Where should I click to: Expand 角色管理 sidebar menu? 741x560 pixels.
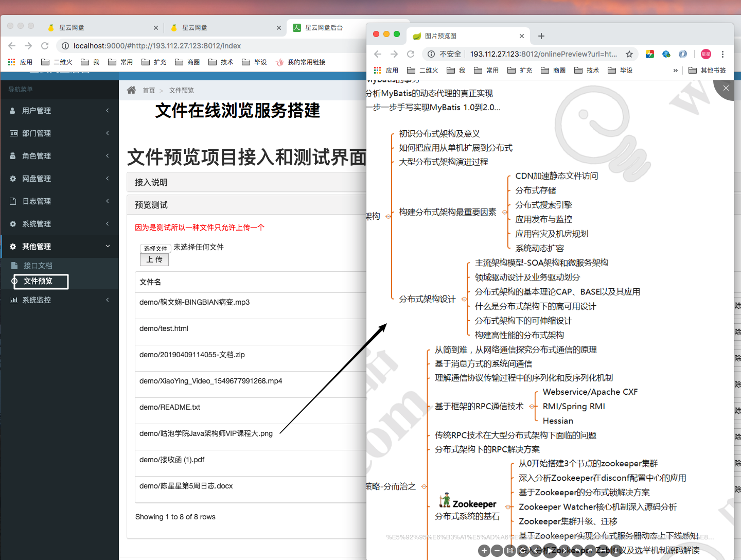point(60,156)
